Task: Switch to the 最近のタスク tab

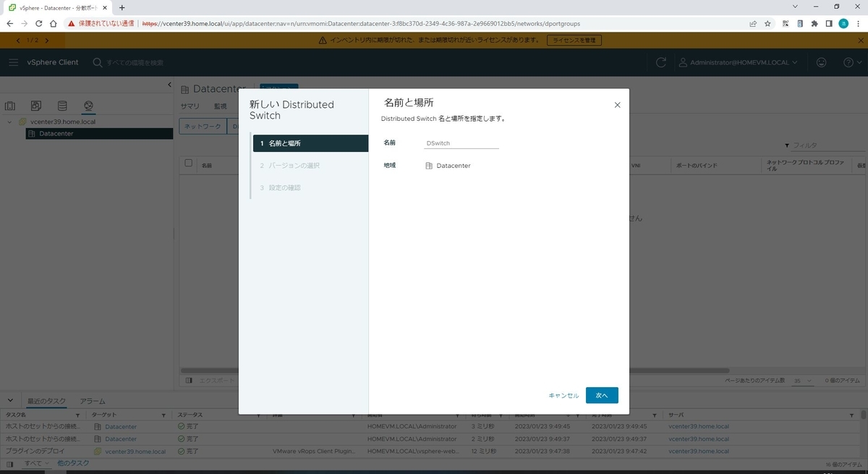Action: click(46, 401)
